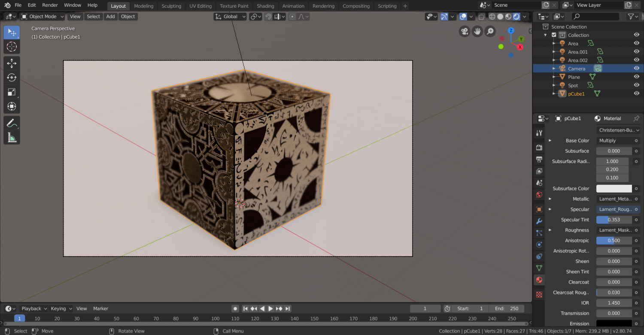Screen dimensions: 644x335
Task: Select the Rotate tool
Action: pyautogui.click(x=12, y=78)
